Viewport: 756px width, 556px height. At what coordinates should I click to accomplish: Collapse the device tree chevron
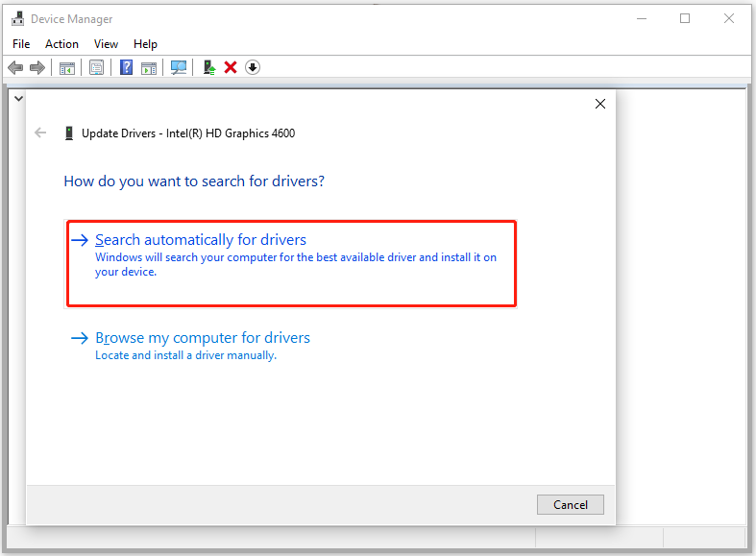pos(19,99)
